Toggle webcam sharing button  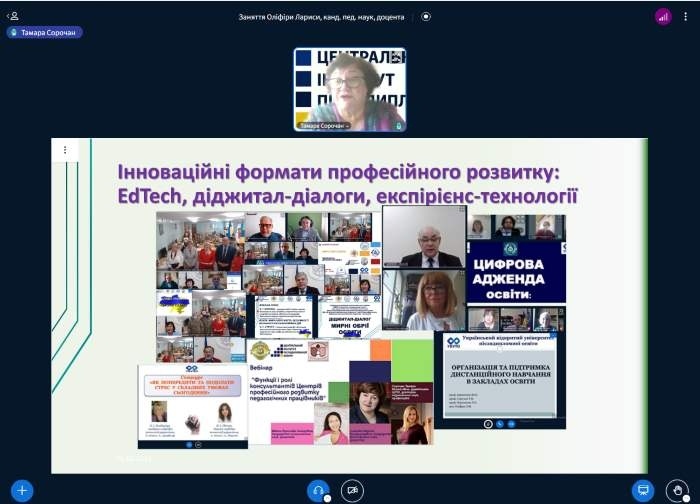pyautogui.click(x=352, y=491)
